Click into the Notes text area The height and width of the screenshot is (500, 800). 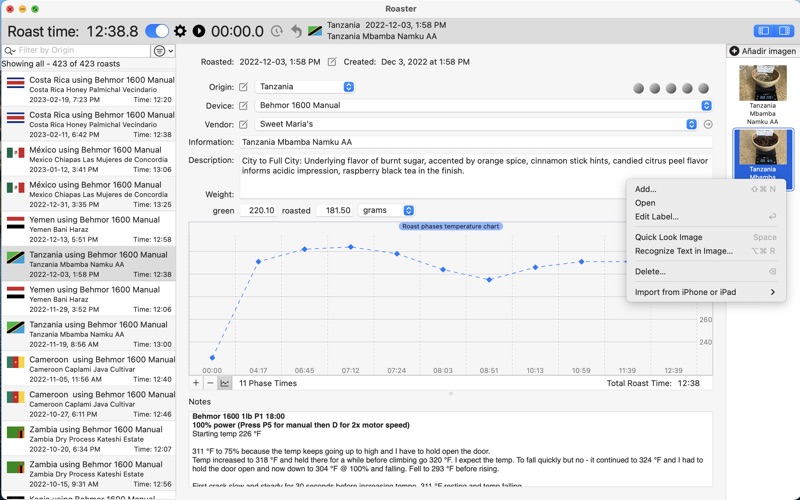[x=451, y=449]
